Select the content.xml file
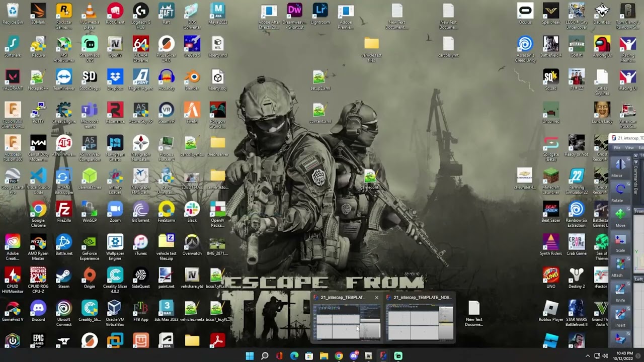Viewport: 644px width, 362px height. pos(320,113)
